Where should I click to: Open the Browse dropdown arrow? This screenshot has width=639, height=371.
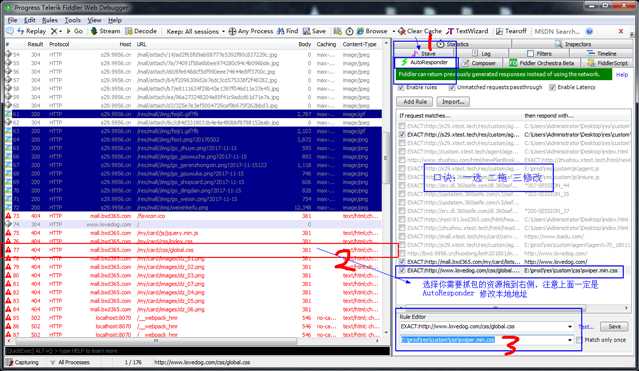[x=394, y=31]
